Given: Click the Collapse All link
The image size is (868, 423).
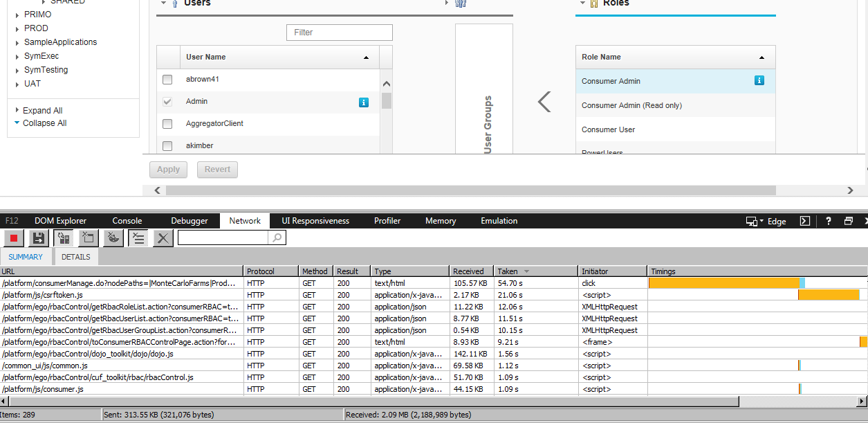Looking at the screenshot, I should click(44, 123).
